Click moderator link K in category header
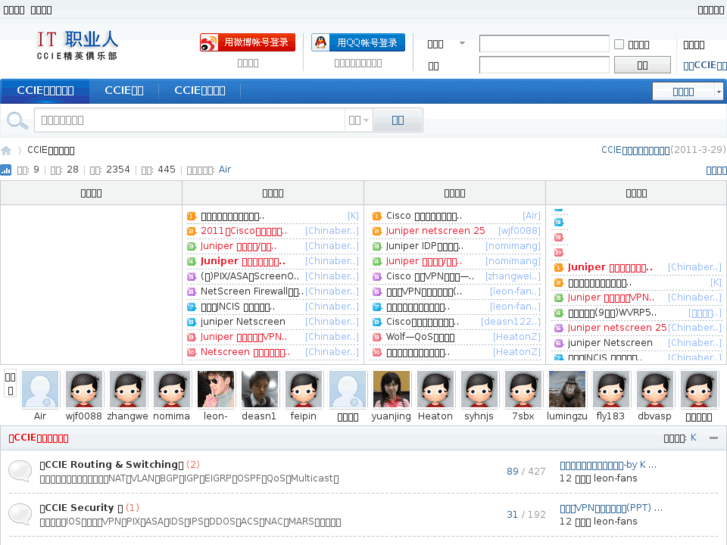Viewport: 727px width, 545px height. pos(693,437)
